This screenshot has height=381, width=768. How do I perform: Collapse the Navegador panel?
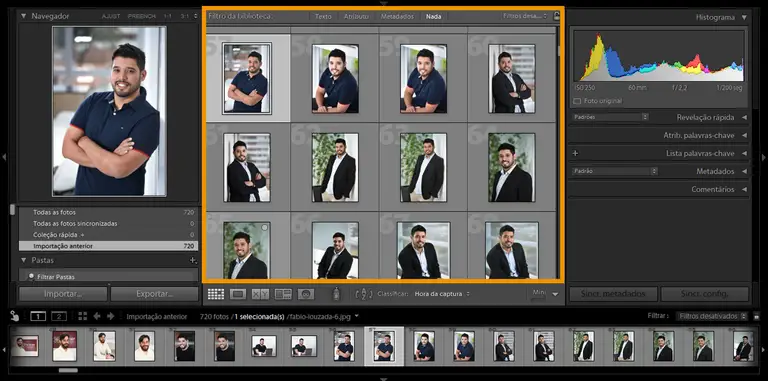[24, 16]
